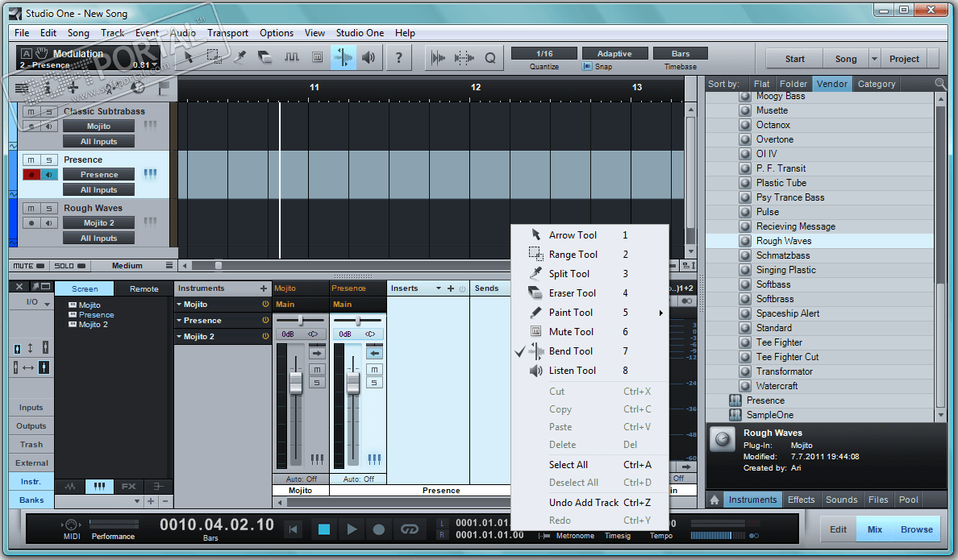This screenshot has height=560, width=958.
Task: Open the Transport menu
Action: pos(227,33)
